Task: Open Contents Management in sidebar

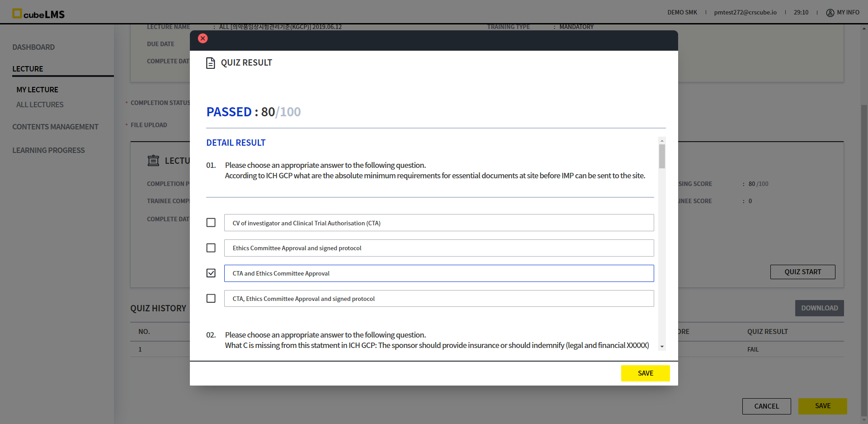Action: pyautogui.click(x=55, y=127)
